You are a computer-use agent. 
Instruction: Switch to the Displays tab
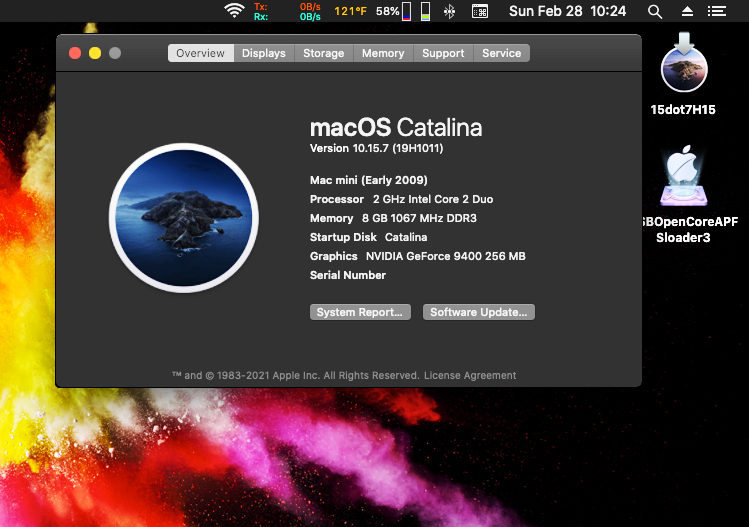click(x=264, y=53)
